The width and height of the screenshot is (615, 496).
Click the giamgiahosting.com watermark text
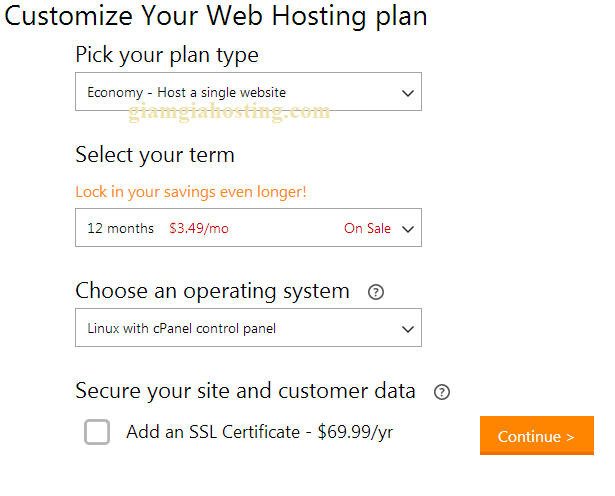pyautogui.click(x=229, y=112)
